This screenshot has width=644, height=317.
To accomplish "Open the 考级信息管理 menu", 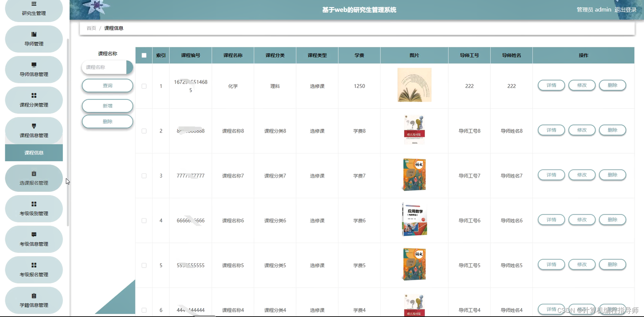I will click(34, 239).
